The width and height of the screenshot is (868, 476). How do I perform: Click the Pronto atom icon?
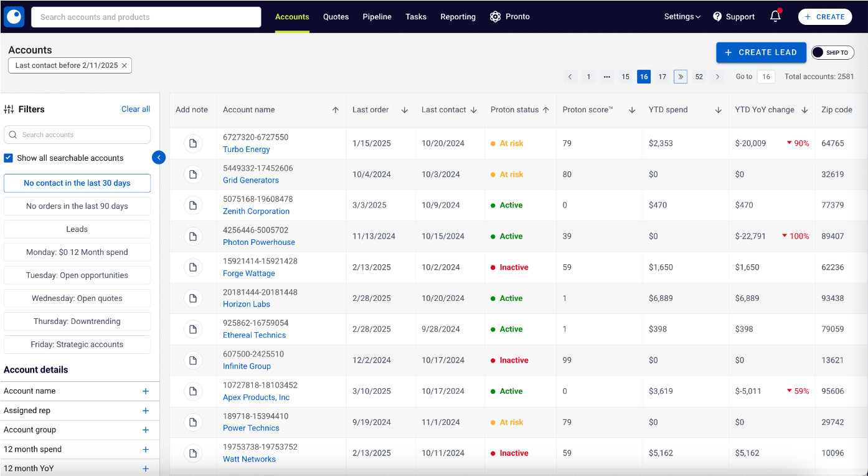click(495, 17)
